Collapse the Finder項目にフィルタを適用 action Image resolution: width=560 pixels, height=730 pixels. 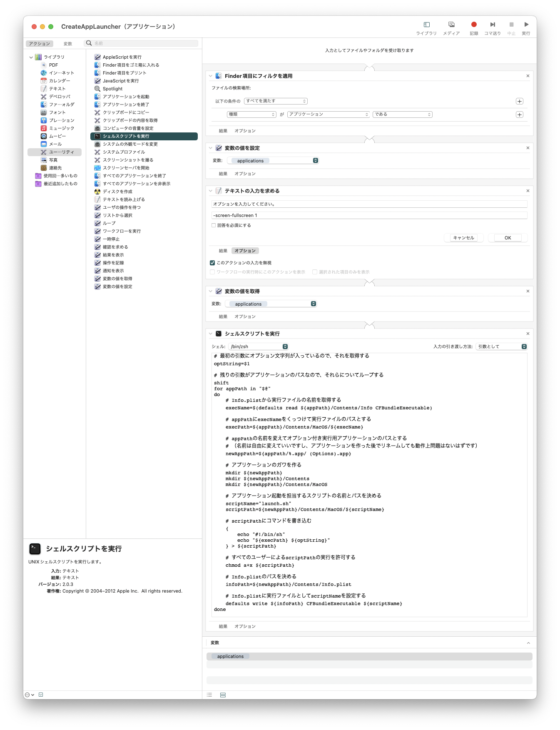pos(211,76)
